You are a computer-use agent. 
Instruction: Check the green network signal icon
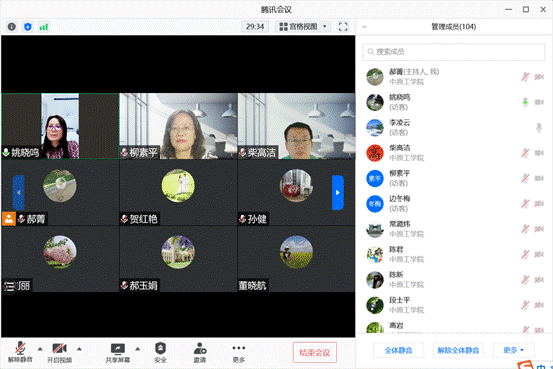click(x=44, y=27)
